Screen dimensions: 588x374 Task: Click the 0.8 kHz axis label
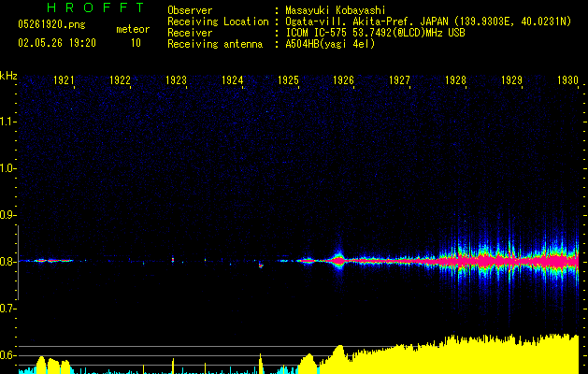pos(7,262)
